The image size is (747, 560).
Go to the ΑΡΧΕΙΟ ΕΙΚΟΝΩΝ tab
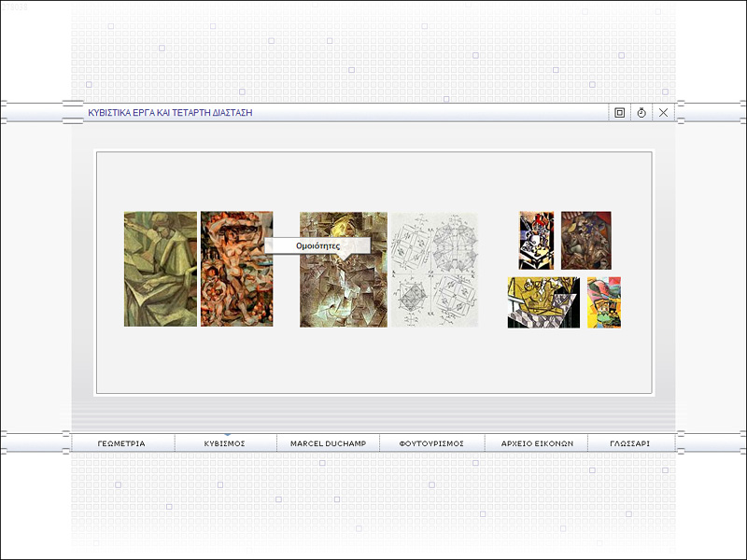(x=536, y=443)
